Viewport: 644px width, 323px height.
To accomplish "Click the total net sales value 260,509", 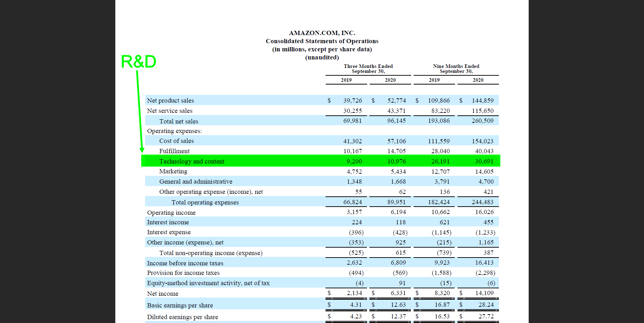I will point(483,121).
